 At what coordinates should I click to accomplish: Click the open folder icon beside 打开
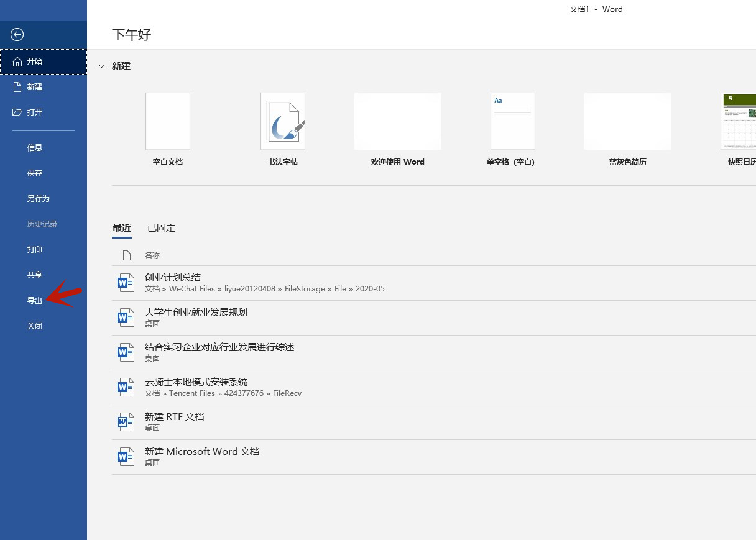(17, 112)
